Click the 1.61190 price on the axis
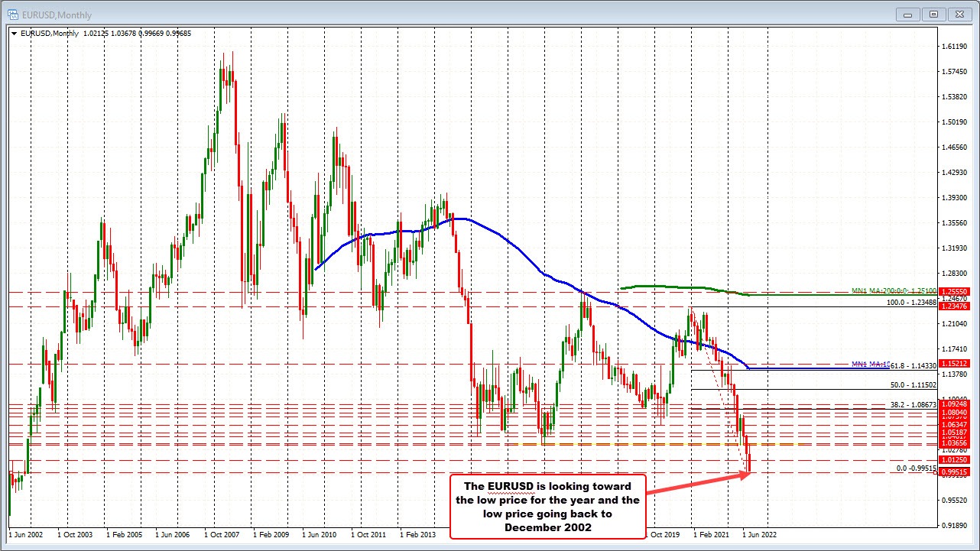The width and height of the screenshot is (980, 551). (955, 47)
